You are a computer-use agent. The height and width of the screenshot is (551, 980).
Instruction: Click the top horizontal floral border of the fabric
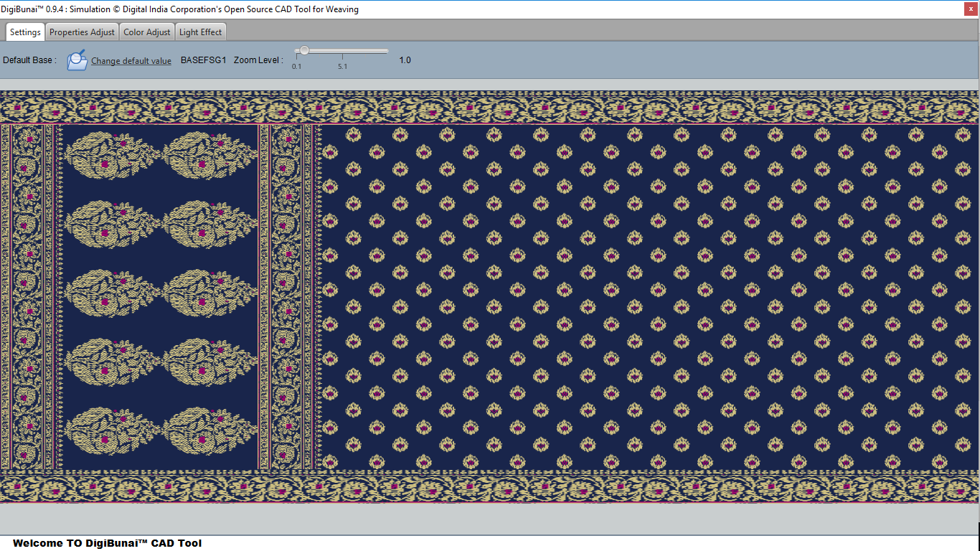490,108
